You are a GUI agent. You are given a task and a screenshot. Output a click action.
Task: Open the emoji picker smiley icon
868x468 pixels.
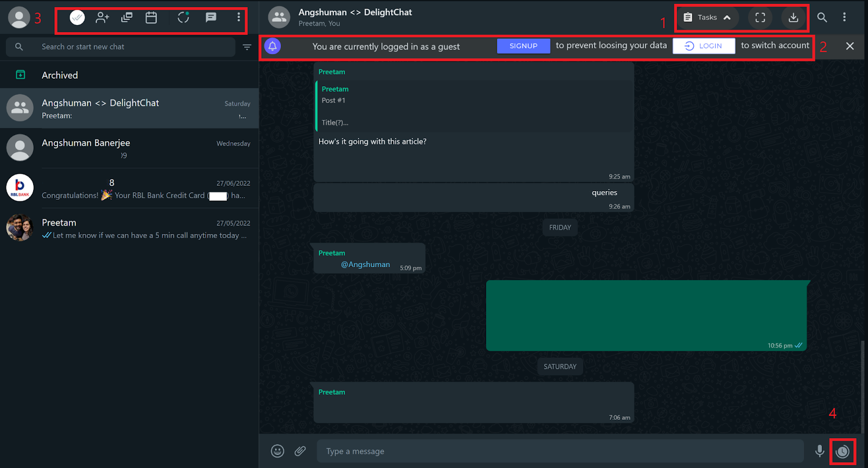277,451
